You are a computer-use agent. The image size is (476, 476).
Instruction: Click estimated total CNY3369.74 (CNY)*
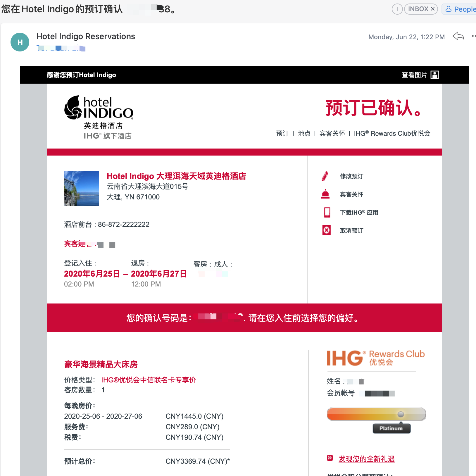[x=198, y=461]
